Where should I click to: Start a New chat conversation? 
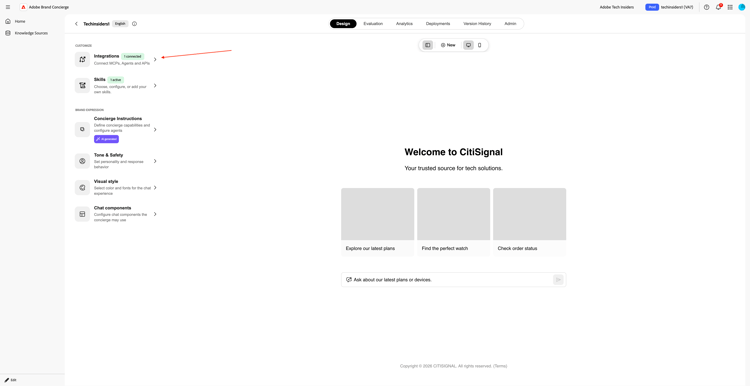tap(448, 45)
